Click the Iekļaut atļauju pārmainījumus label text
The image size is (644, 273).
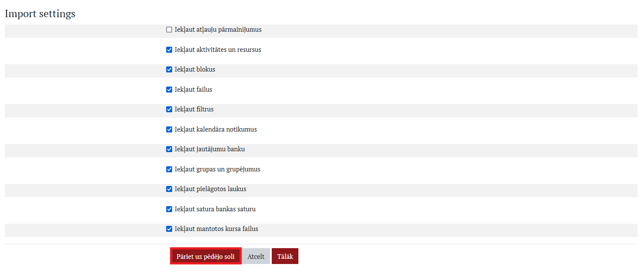(218, 30)
